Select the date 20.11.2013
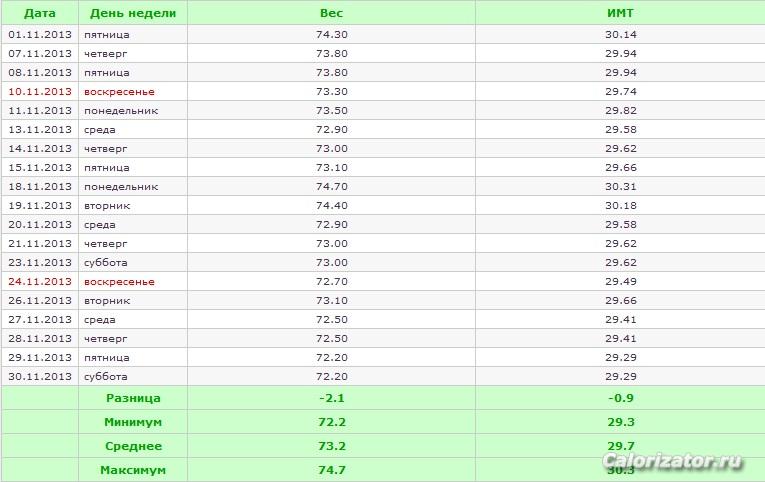 [40, 225]
